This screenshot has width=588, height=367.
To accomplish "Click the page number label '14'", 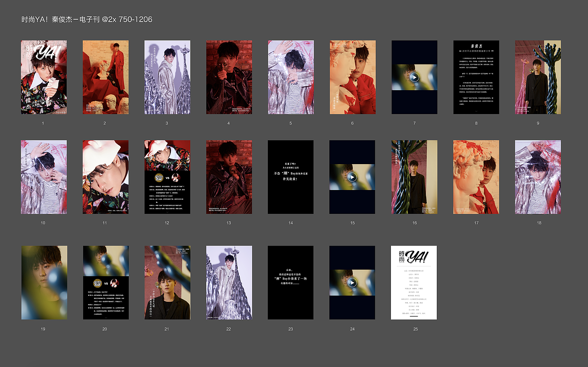I will coord(291,223).
